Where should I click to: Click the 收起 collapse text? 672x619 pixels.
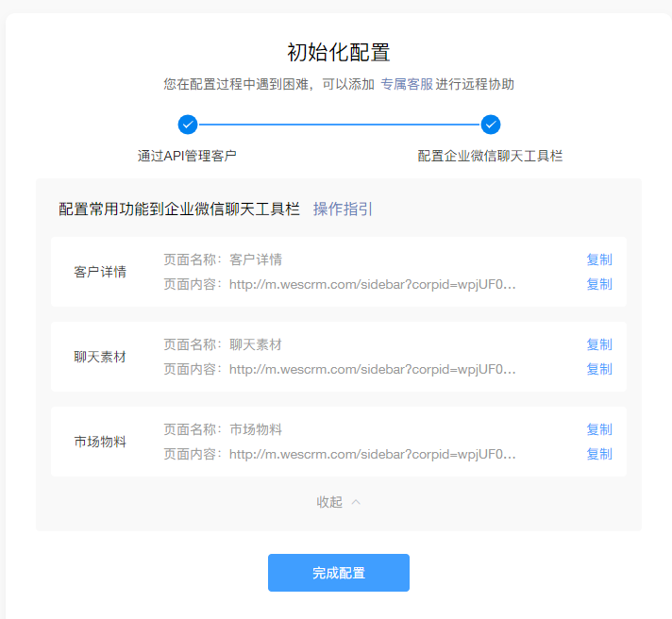pyautogui.click(x=329, y=502)
